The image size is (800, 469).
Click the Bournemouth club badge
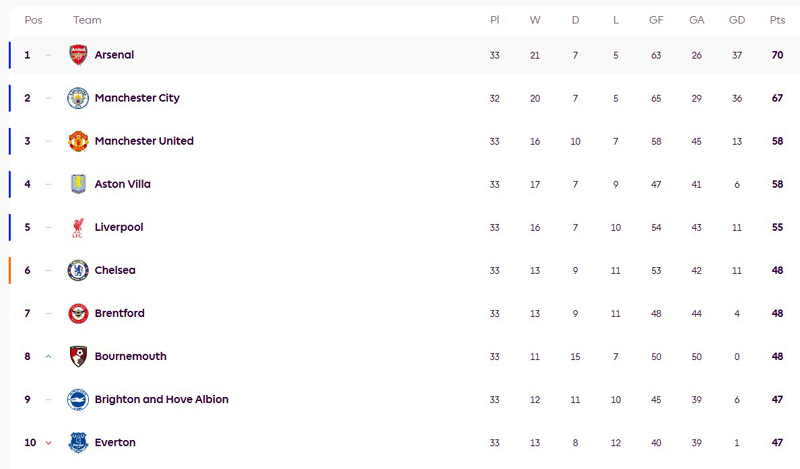(78, 356)
